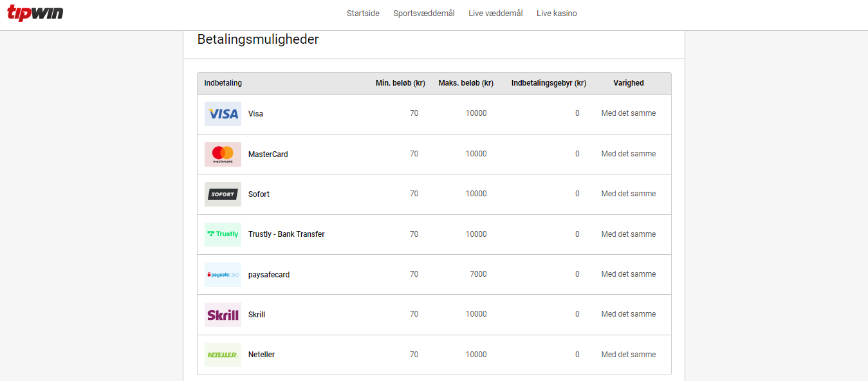
Task: Click Trustly - Bank Transfer text
Action: click(x=286, y=234)
